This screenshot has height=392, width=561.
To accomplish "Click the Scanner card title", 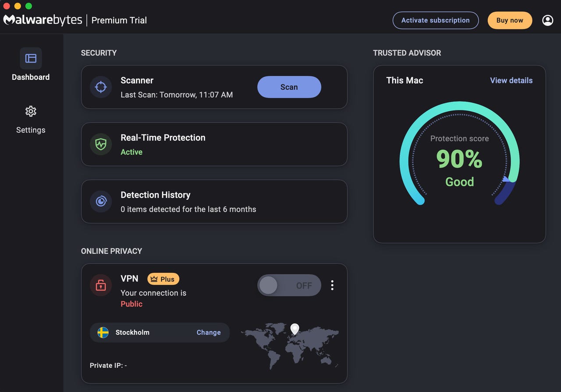I will pyautogui.click(x=137, y=81).
